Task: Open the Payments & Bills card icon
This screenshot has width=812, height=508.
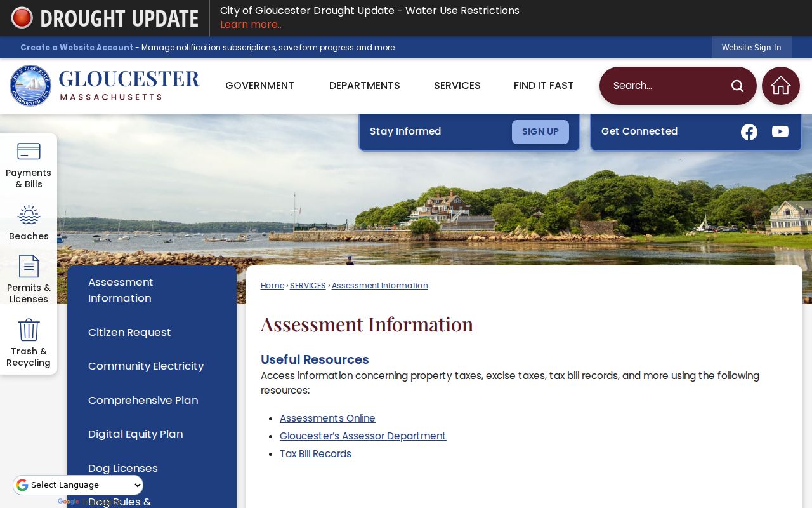Action: tap(29, 152)
